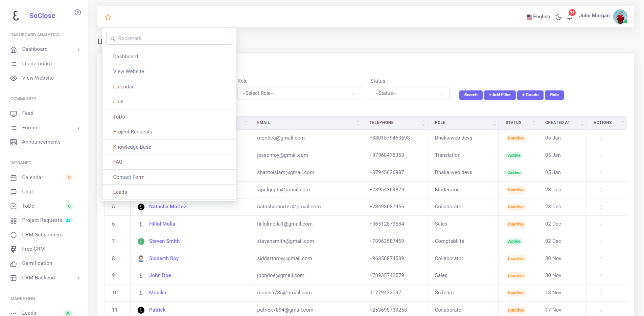Click Active status badge for shantoislam@gmail.com
The image size is (644, 316).
(x=514, y=173)
